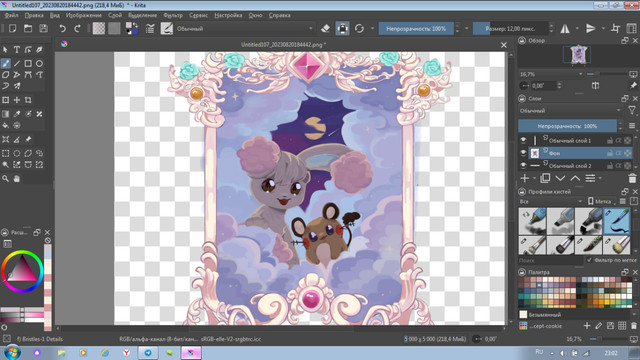Toggle lock on 'Обычный слой 1' layer

(x=609, y=140)
